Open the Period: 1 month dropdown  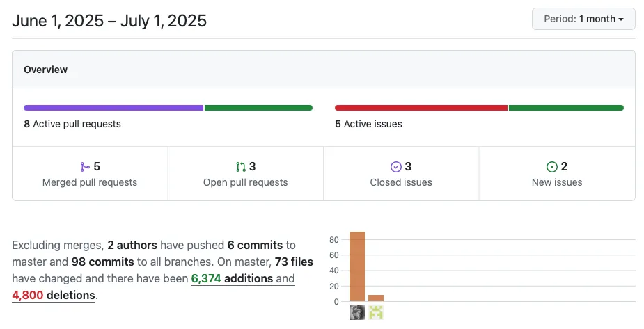pyautogui.click(x=583, y=19)
